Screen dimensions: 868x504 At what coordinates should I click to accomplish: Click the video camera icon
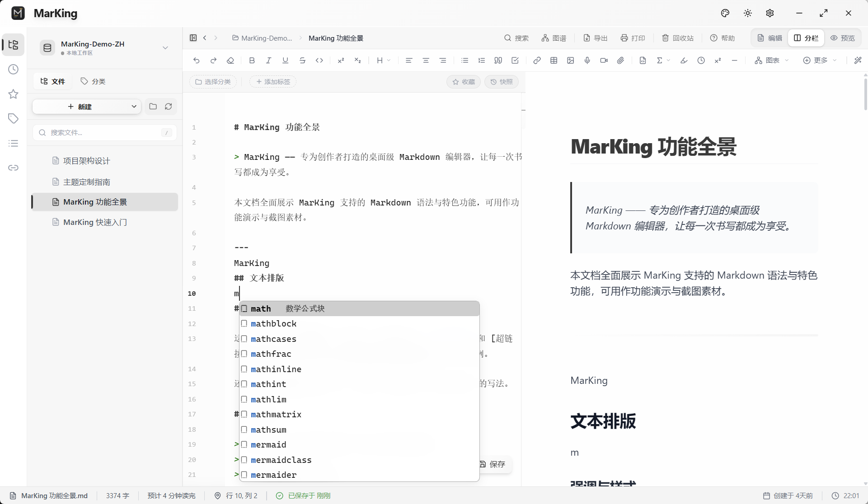[x=604, y=61]
